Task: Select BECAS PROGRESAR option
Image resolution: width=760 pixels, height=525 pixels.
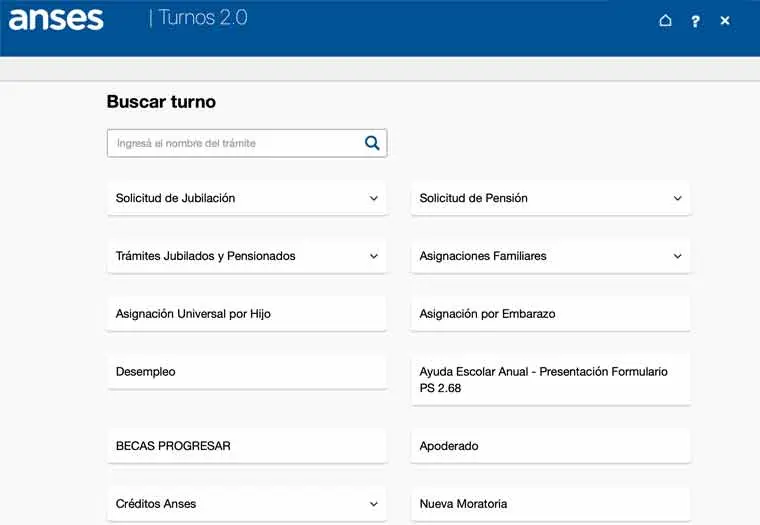Action: 247,446
